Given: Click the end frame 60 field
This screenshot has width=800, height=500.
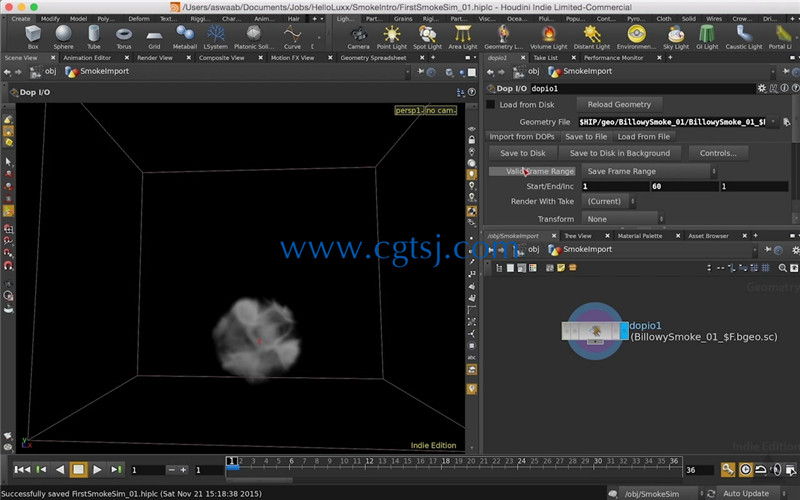Looking at the screenshot, I should [684, 186].
